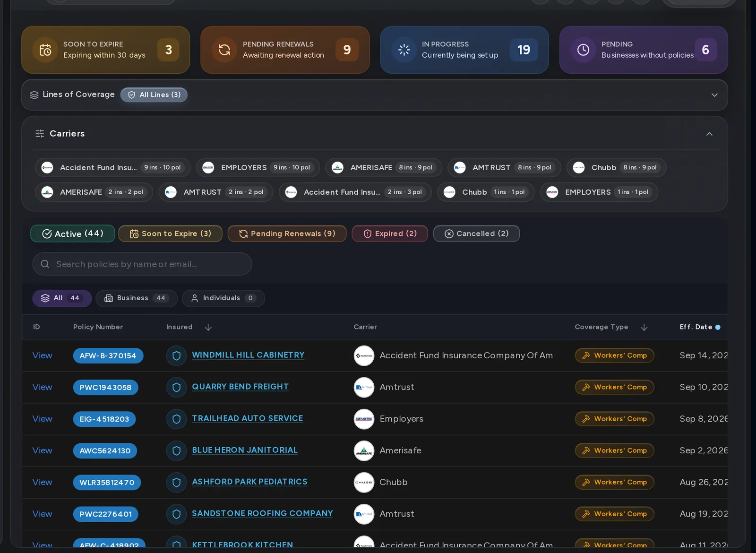Open the Pending Renewals summary card
The width and height of the screenshot is (756, 553).
point(285,50)
